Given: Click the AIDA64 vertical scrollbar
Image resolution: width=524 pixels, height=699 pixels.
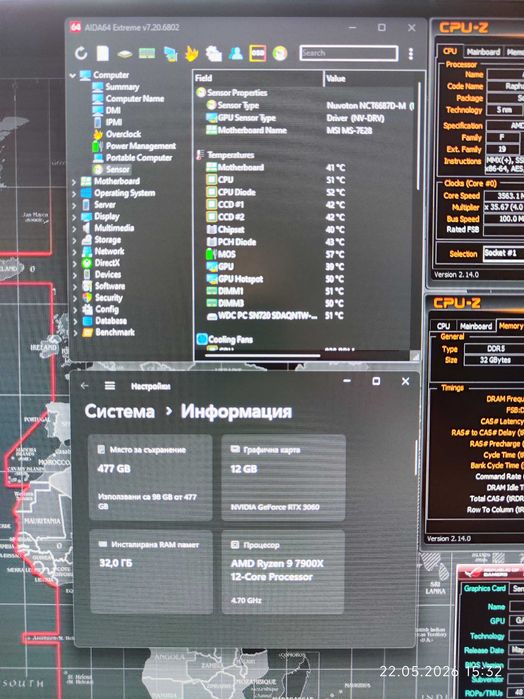Looking at the screenshot, I should pyautogui.click(x=419, y=136).
